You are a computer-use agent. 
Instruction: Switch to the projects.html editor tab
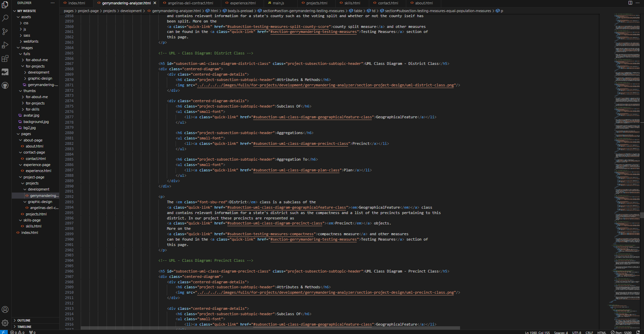[316, 3]
